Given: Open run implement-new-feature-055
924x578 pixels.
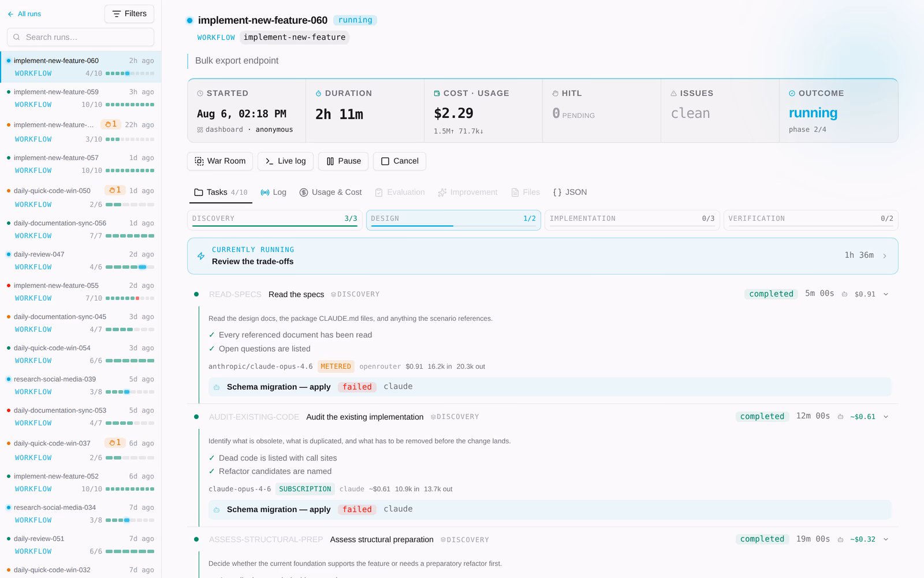Looking at the screenshot, I should click(80, 292).
